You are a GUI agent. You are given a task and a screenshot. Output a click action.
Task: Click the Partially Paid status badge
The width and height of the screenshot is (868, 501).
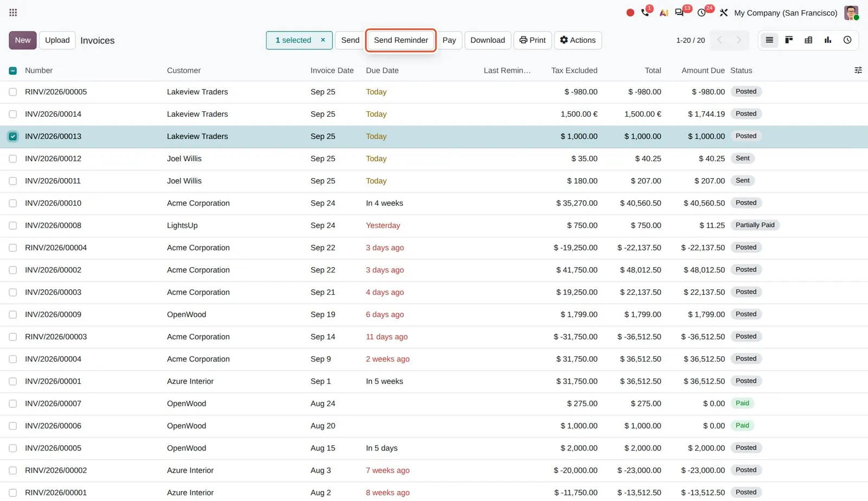[x=755, y=225]
